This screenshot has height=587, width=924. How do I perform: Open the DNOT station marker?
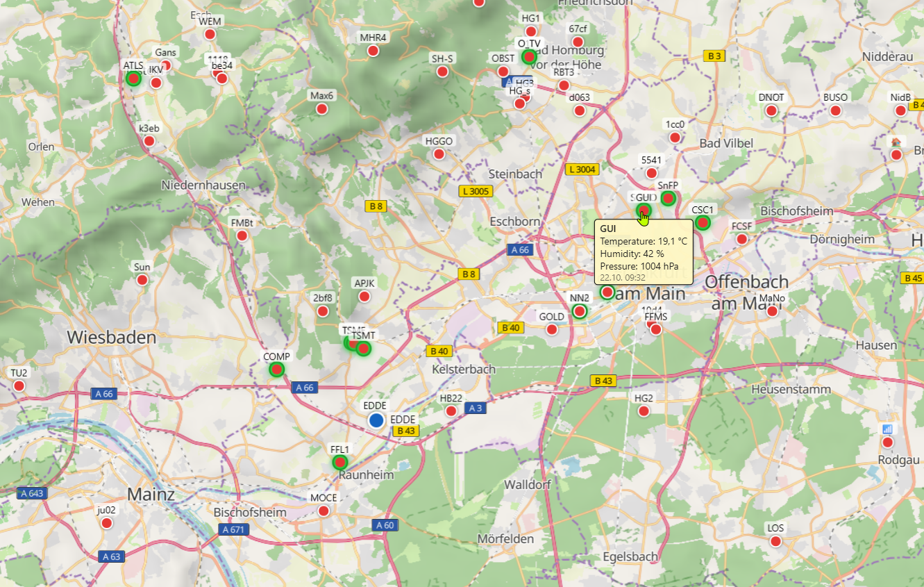click(771, 110)
